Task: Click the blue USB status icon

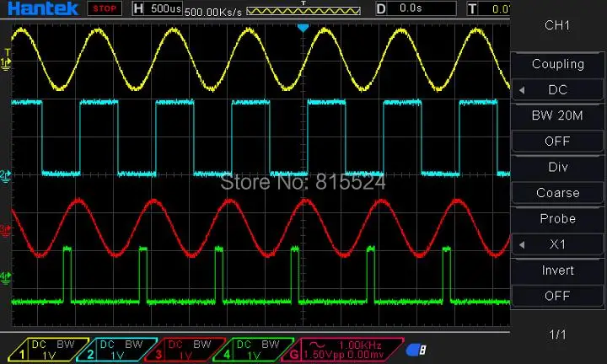Action: (x=416, y=350)
